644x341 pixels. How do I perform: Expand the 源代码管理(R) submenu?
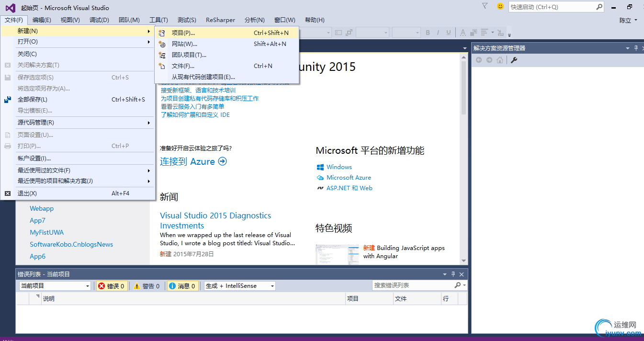(78, 122)
